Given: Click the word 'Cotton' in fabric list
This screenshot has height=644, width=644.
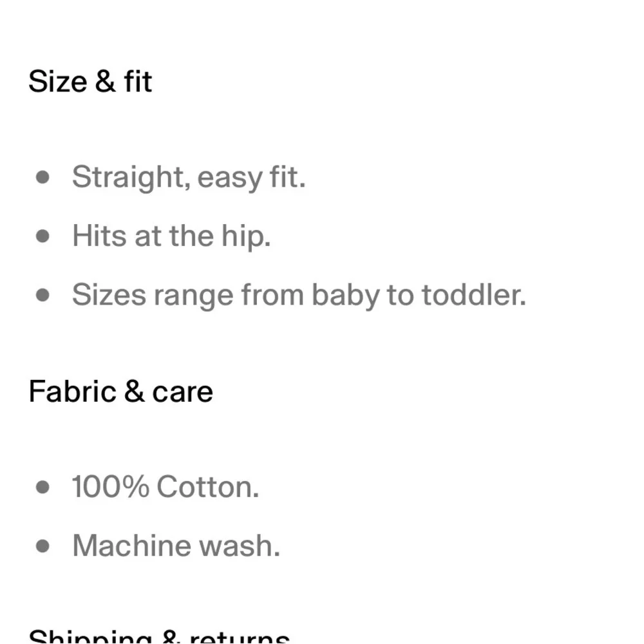Looking at the screenshot, I should [x=205, y=487].
